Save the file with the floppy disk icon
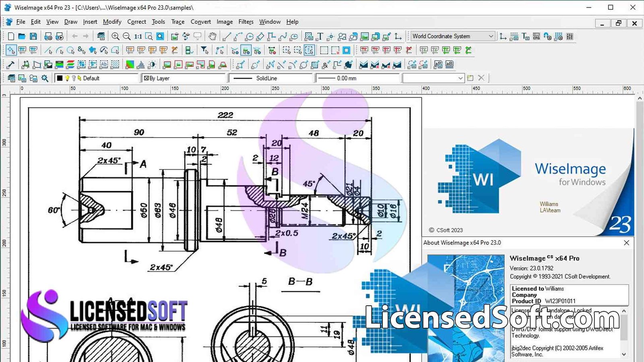Screen dimensions: 644x362 point(33,37)
